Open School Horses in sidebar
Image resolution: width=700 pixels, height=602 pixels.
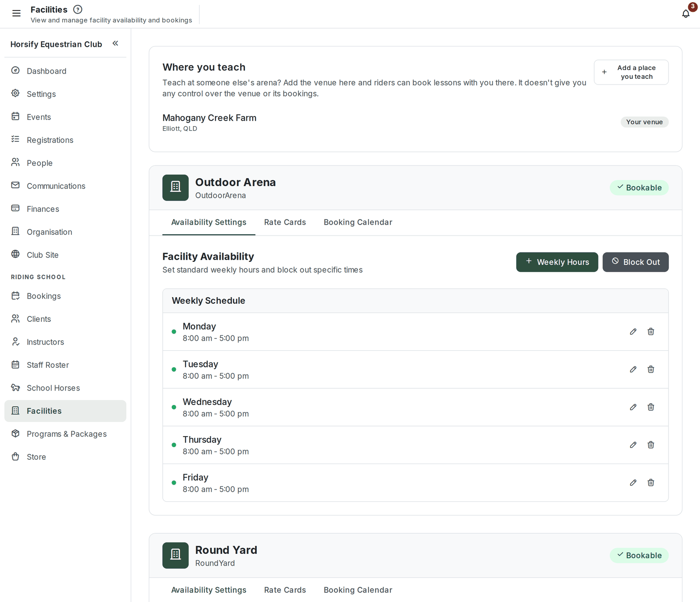[65, 388]
